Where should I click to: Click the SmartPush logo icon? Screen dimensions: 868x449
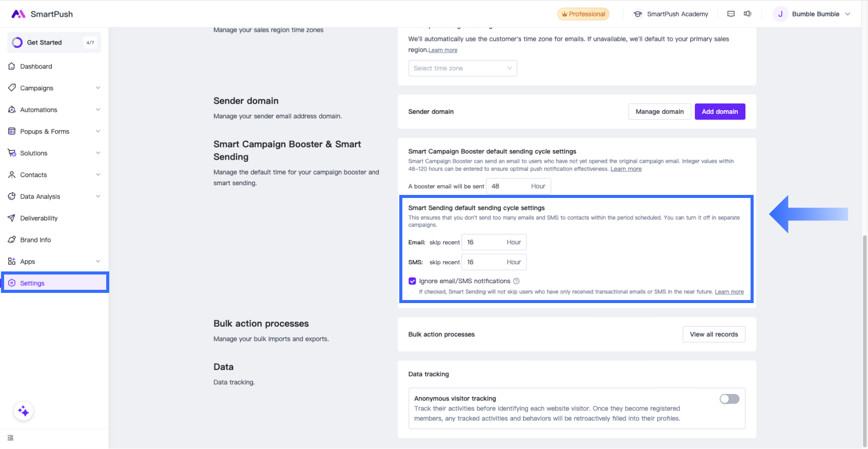click(18, 14)
